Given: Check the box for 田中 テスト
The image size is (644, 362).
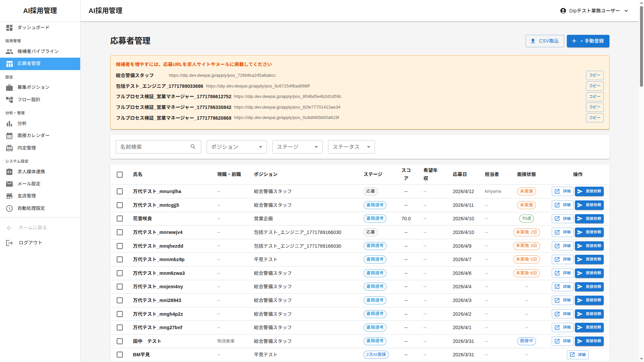Looking at the screenshot, I should click(120, 341).
